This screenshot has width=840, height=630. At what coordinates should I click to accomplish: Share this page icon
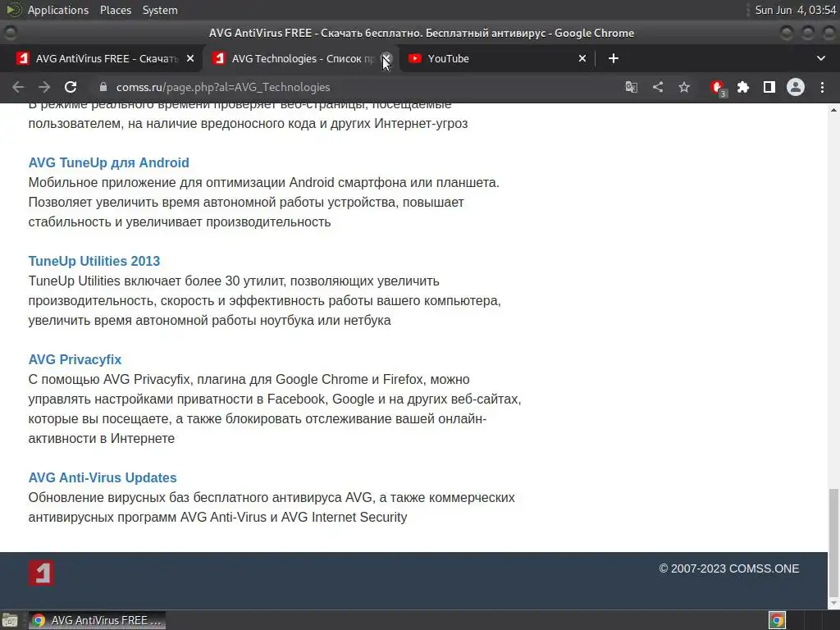658,87
